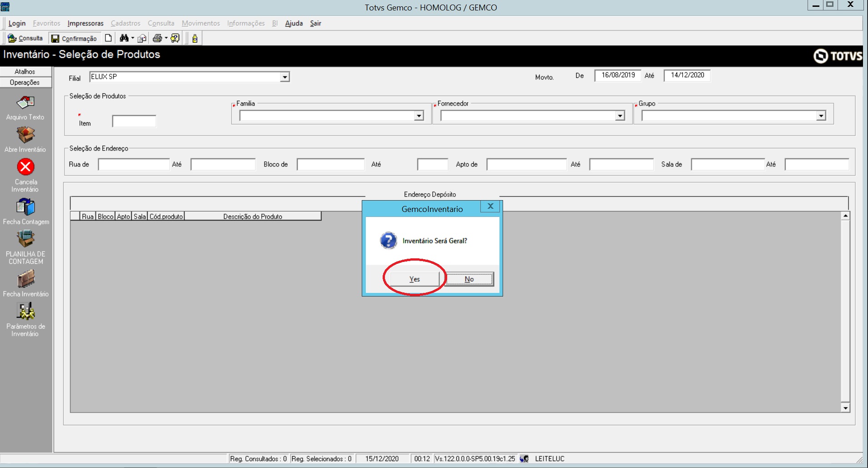Click the LEITELUC username in status bar
Screen dimensions: 868x468
(549, 458)
